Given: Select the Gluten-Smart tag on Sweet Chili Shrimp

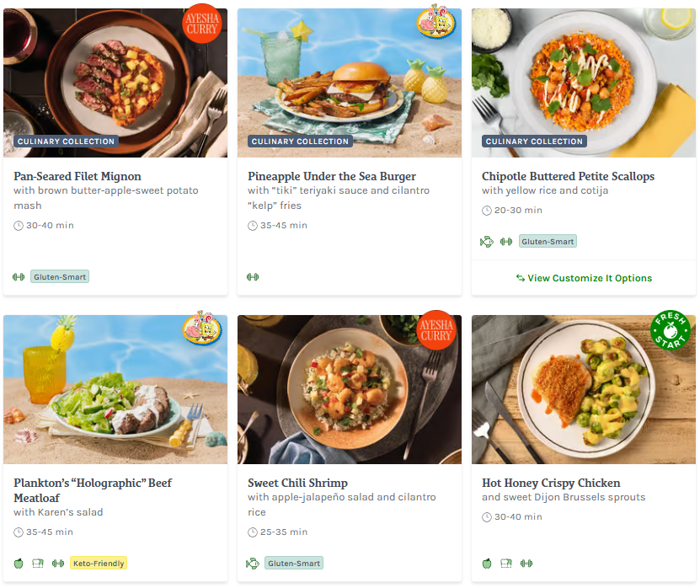Looking at the screenshot, I should click(x=294, y=564).
